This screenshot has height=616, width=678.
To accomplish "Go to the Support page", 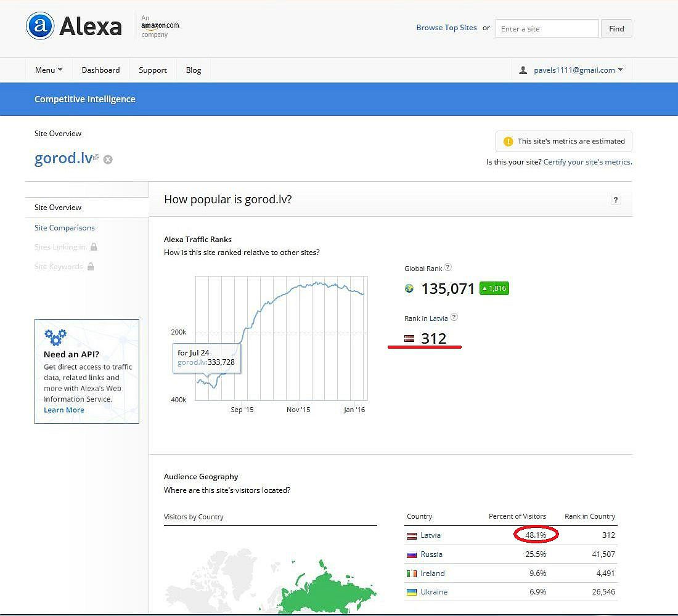I will [153, 70].
